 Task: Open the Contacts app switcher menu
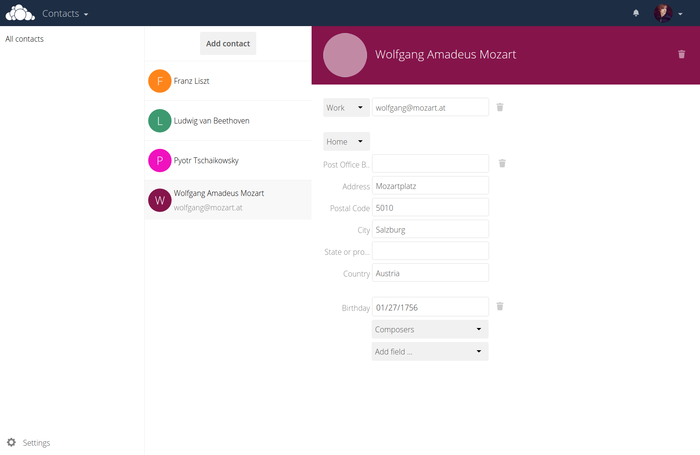(65, 14)
